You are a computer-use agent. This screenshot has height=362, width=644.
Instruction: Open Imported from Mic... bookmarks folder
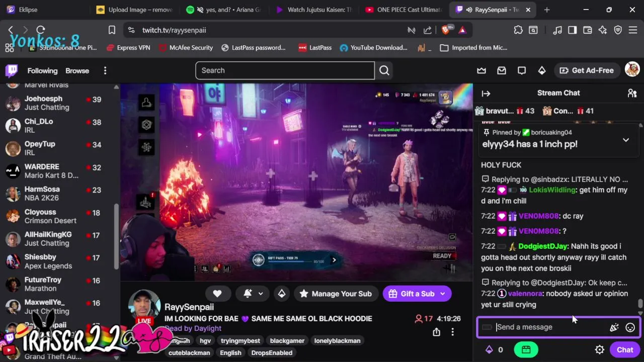473,48
